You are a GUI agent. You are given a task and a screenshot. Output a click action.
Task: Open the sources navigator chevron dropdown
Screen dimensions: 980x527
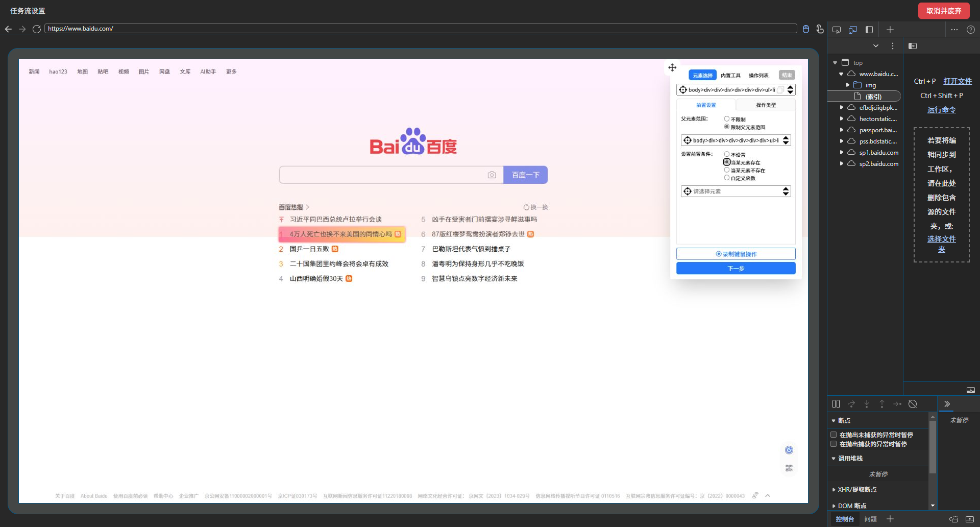tap(876, 46)
